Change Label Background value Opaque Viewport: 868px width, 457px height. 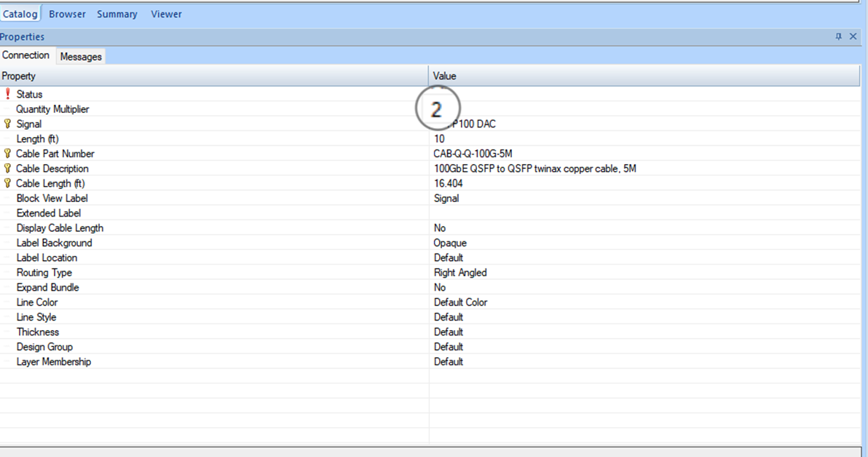coord(450,243)
